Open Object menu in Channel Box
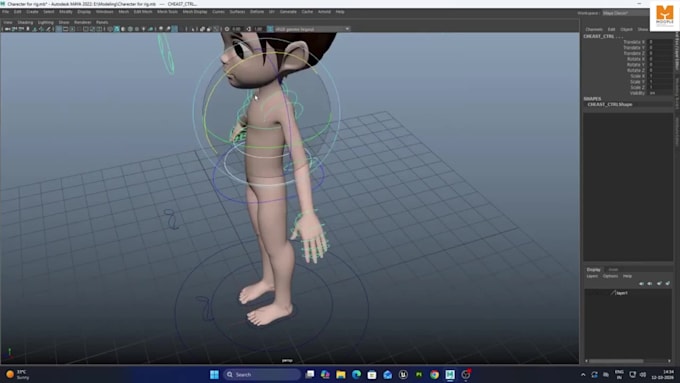Screen dimensions: 680x383 626,29
